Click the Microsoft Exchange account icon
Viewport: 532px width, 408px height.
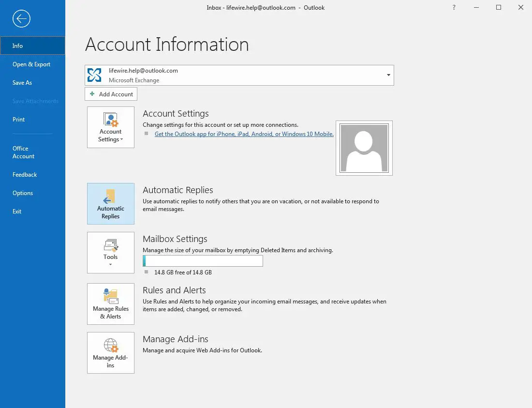click(x=95, y=75)
